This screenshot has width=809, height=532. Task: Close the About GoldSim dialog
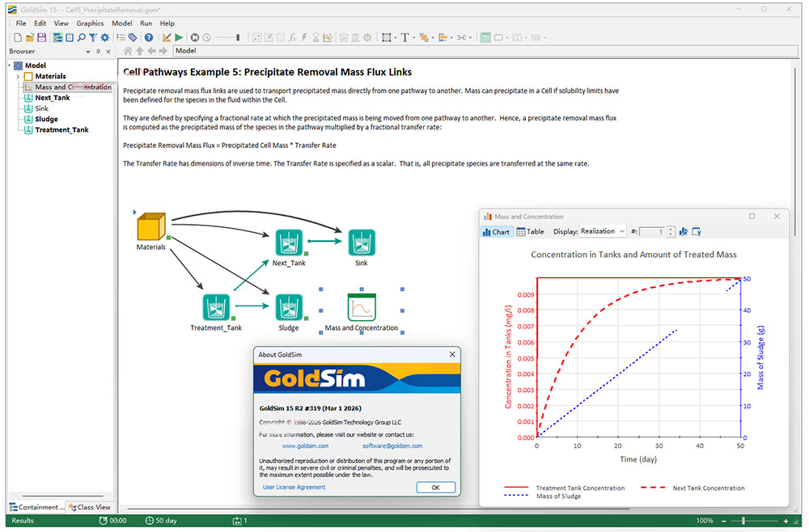(x=452, y=354)
